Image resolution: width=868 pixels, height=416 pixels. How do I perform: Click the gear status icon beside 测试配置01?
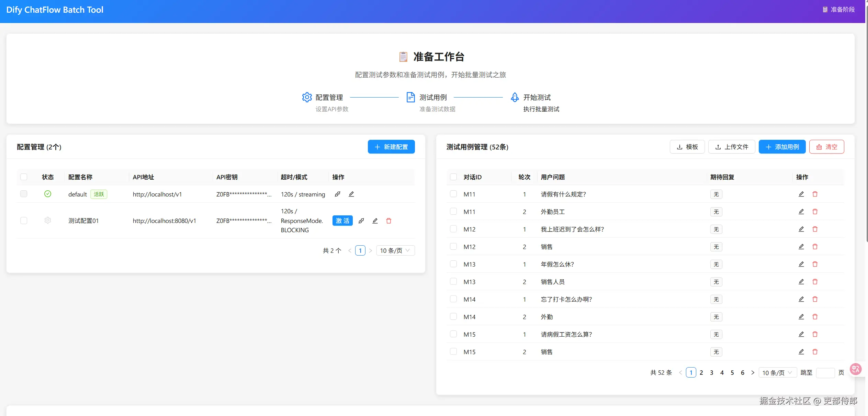pyautogui.click(x=47, y=221)
